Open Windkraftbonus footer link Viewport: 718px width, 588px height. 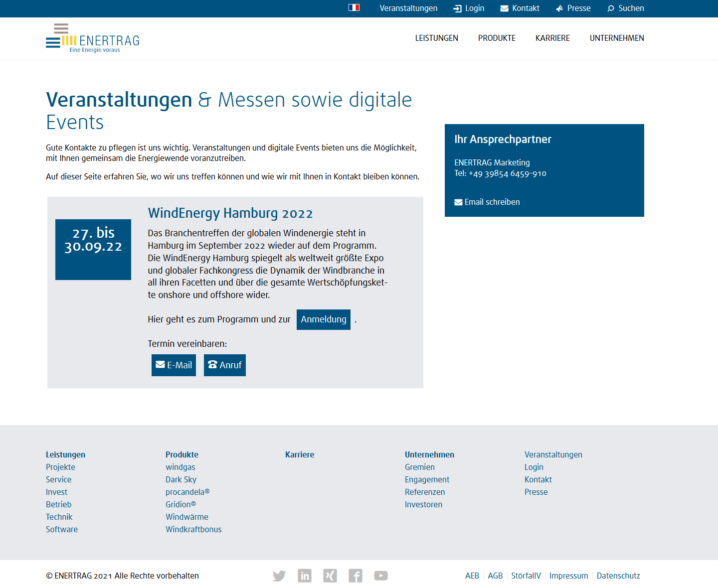point(193,529)
